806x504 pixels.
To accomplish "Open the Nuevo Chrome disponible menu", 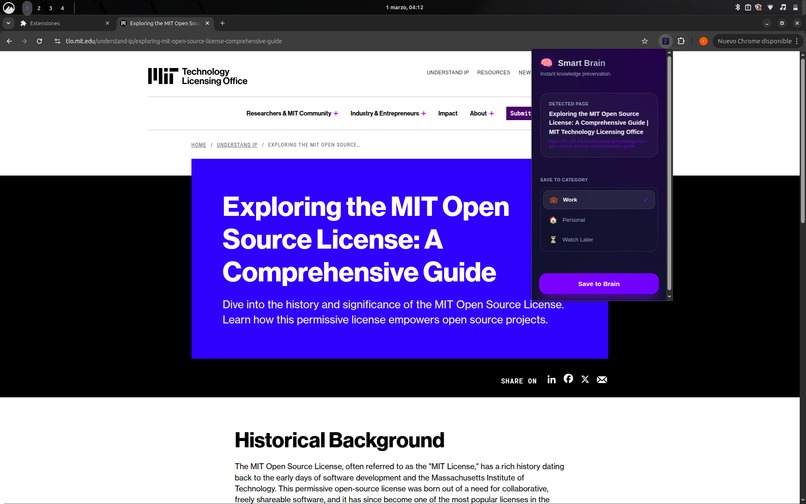I will (757, 41).
